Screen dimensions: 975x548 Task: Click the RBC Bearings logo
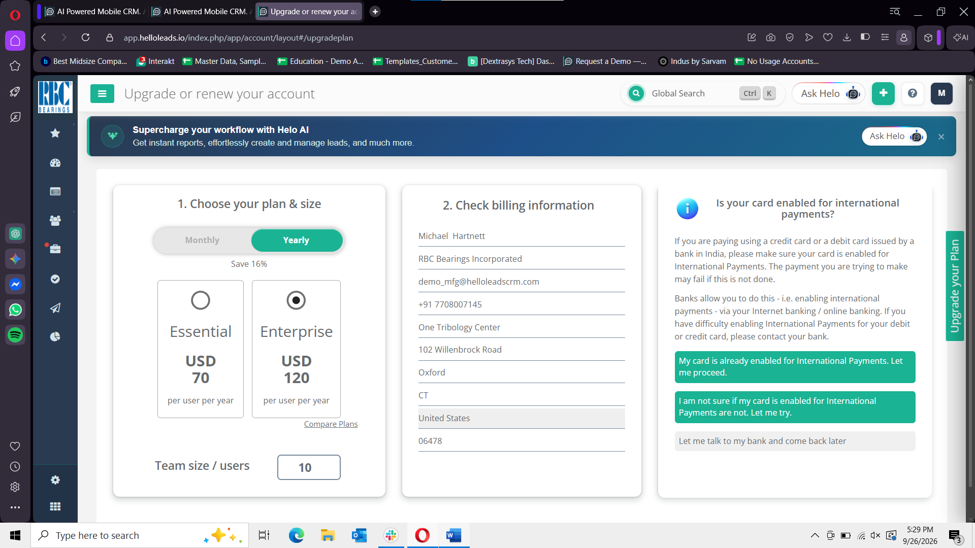coord(55,96)
